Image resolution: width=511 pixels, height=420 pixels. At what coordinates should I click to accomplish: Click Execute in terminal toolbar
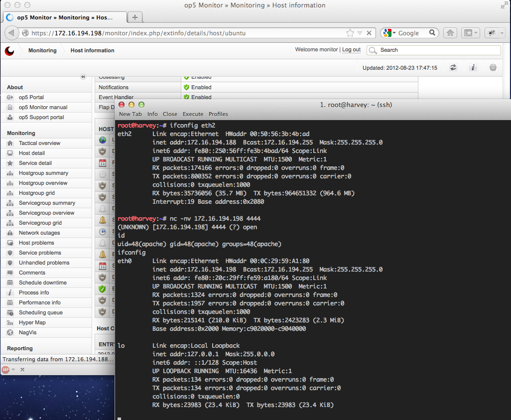193,114
